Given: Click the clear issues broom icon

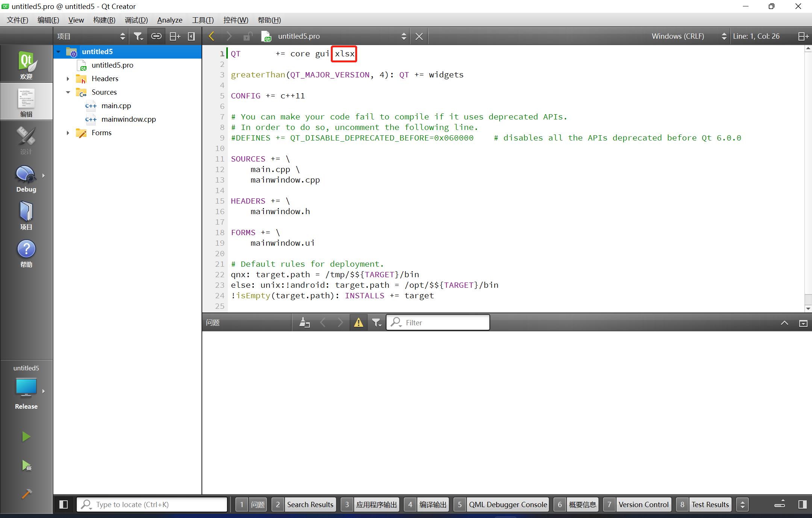Looking at the screenshot, I should point(304,323).
